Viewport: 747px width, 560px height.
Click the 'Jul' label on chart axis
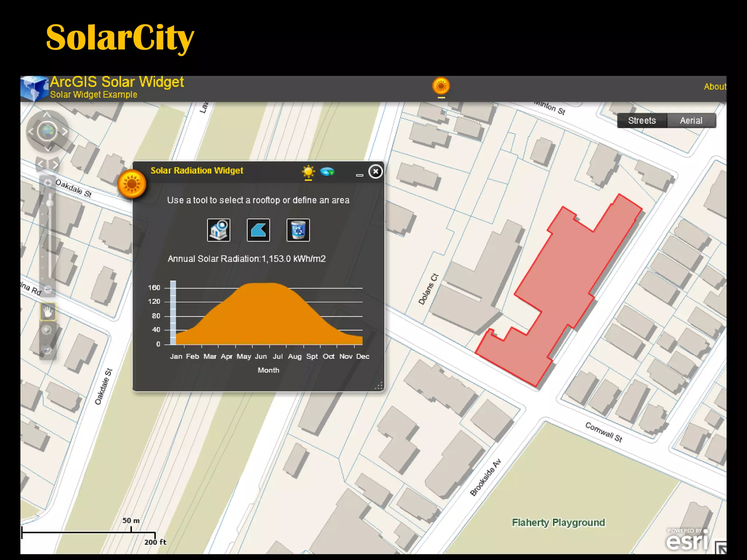pos(278,357)
